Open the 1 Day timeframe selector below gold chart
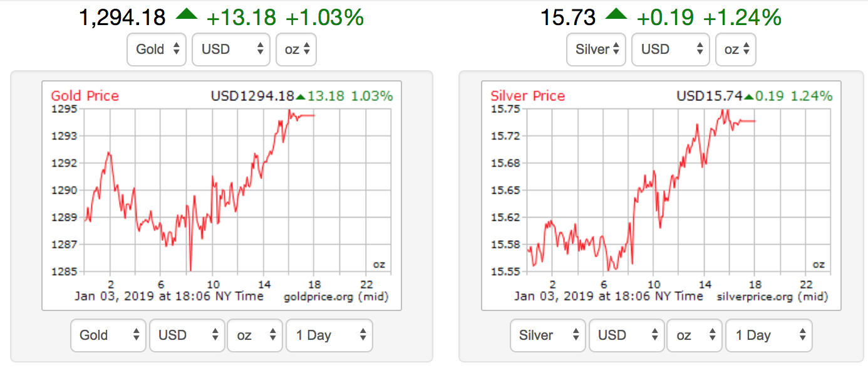The width and height of the screenshot is (868, 375). pyautogui.click(x=329, y=335)
